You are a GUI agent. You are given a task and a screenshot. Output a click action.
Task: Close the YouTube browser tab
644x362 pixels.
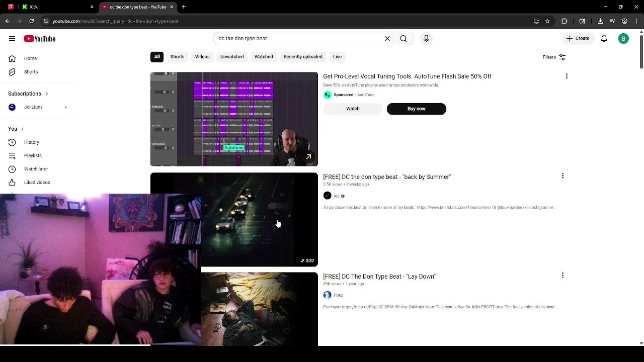pyautogui.click(x=172, y=7)
